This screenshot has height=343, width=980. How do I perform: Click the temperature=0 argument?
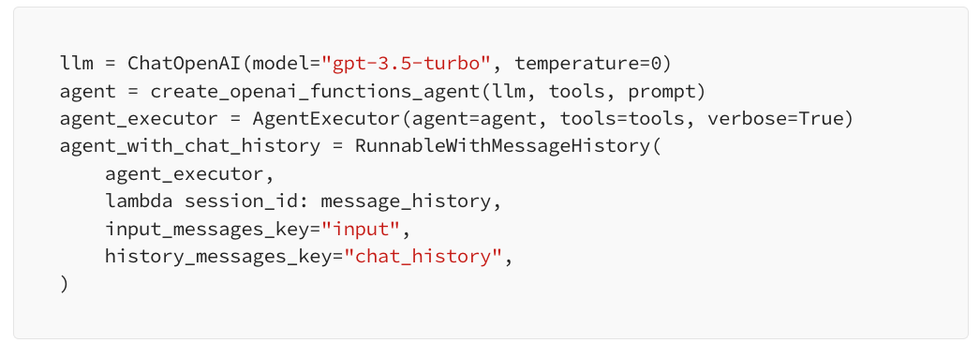point(587,64)
